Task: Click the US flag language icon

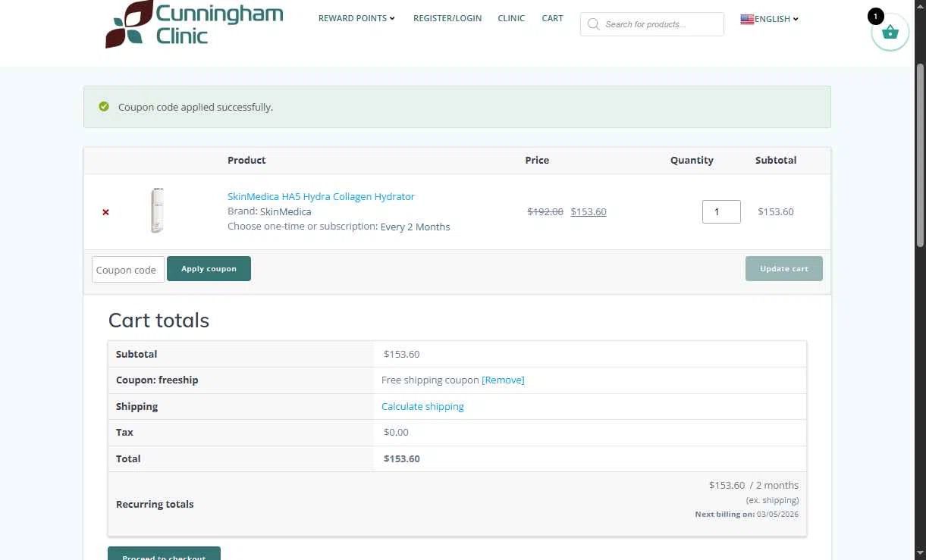Action: pyautogui.click(x=747, y=19)
